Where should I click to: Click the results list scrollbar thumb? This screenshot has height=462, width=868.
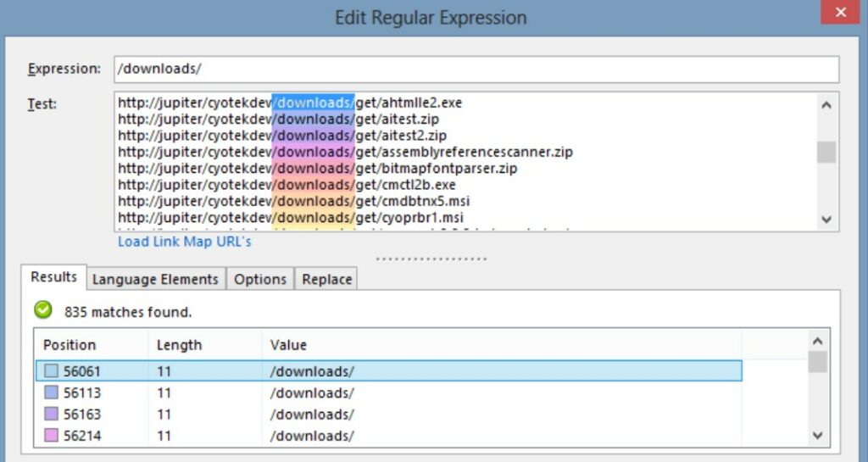pyautogui.click(x=818, y=362)
